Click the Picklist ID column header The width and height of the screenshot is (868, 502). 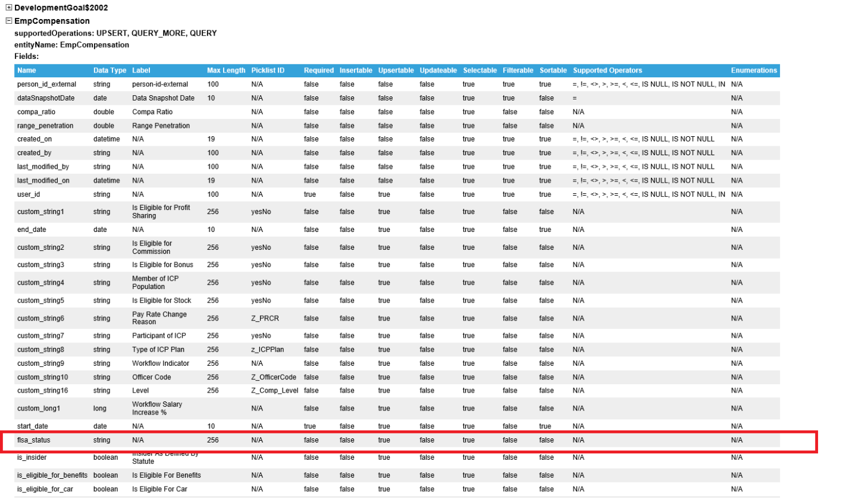point(268,70)
